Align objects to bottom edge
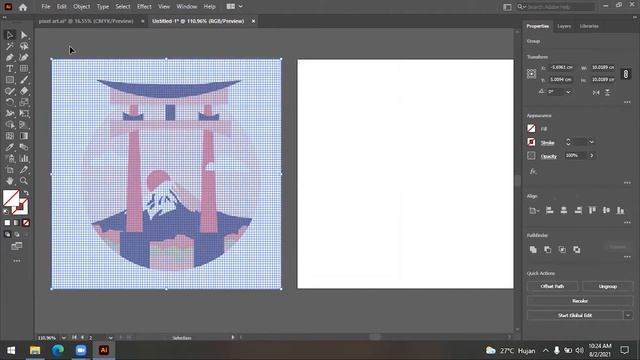The width and height of the screenshot is (640, 360). [620, 210]
